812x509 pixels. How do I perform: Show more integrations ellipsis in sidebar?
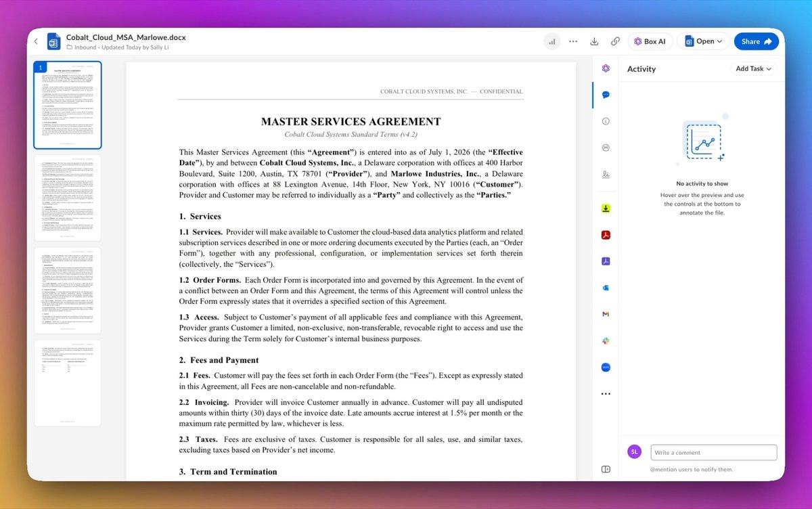tap(606, 394)
